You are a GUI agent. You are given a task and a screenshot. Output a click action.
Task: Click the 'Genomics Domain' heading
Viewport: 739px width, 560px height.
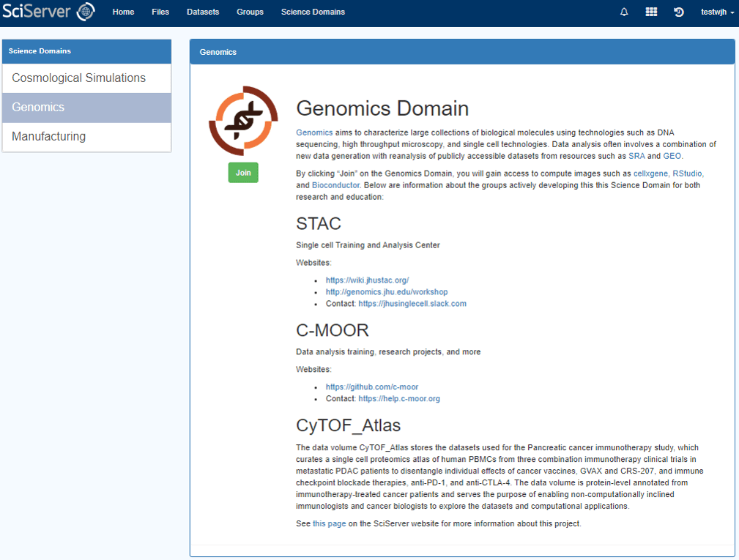(x=382, y=109)
